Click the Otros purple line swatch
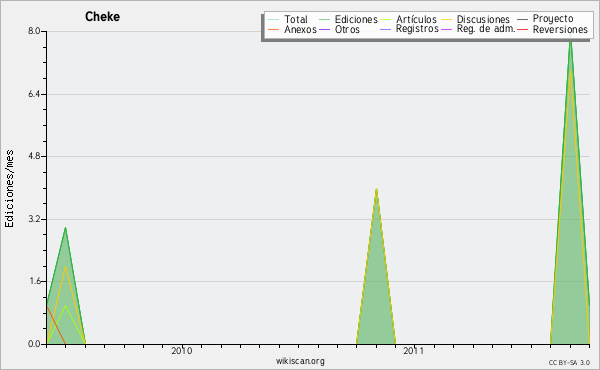This screenshot has height=370, width=600. [x=324, y=30]
